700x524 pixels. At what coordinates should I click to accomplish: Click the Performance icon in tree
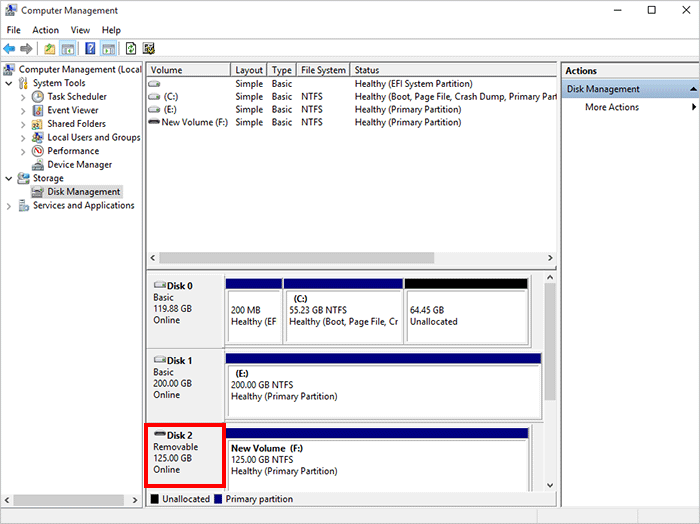[38, 151]
